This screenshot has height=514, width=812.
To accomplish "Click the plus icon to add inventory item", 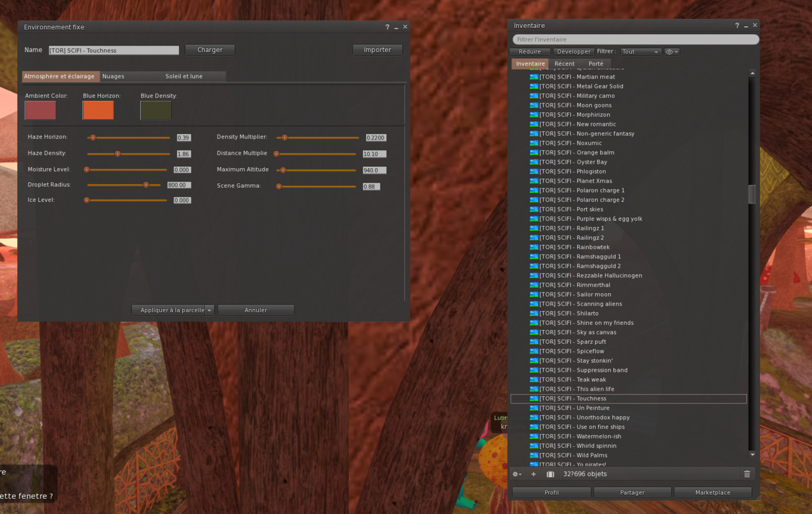I will pyautogui.click(x=534, y=474).
